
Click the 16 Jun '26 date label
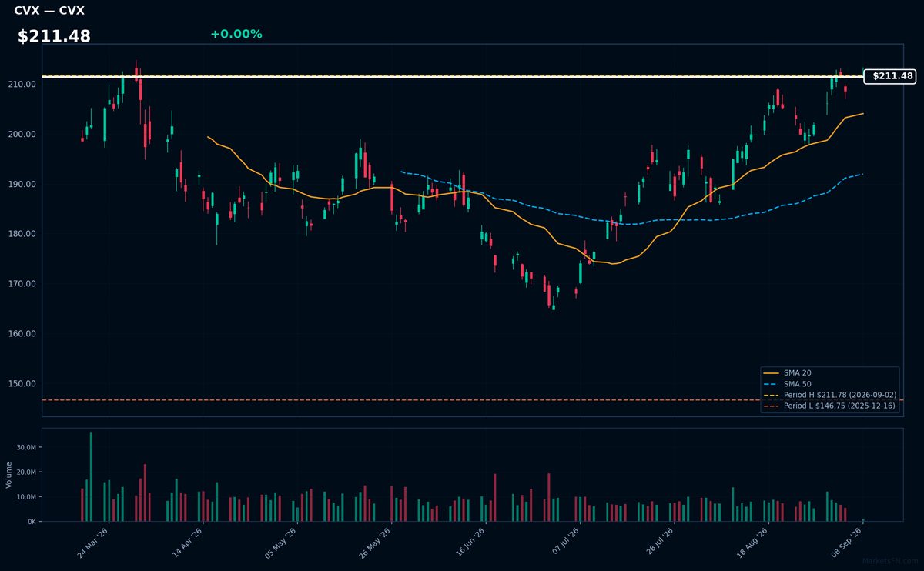pyautogui.click(x=471, y=543)
